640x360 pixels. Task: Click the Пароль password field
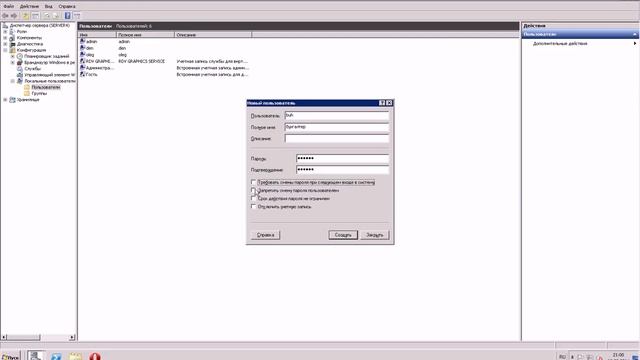pyautogui.click(x=342, y=158)
